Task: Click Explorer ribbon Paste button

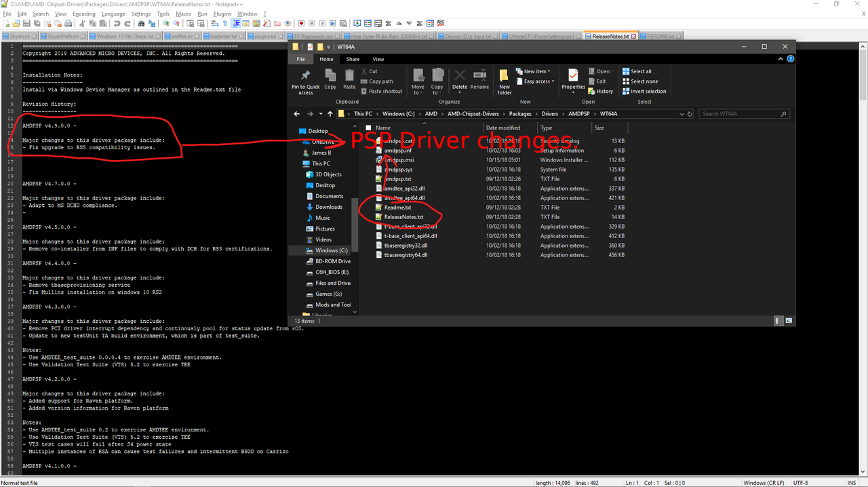Action: pyautogui.click(x=349, y=80)
